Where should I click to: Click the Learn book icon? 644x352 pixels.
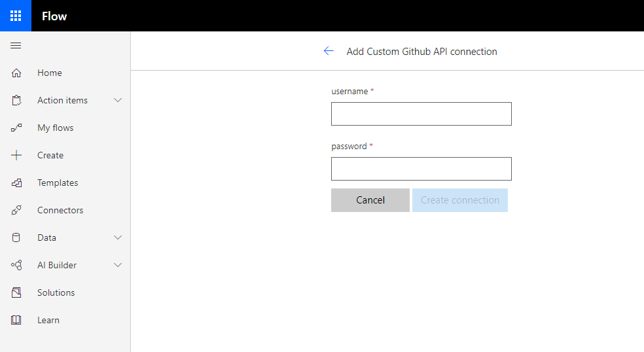coord(16,320)
